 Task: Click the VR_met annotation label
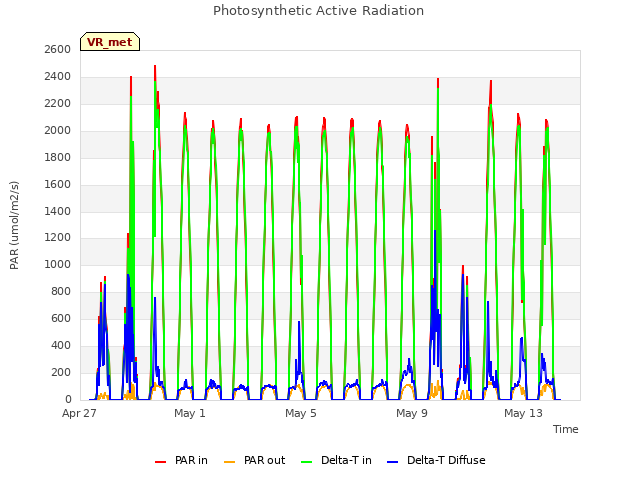(x=110, y=42)
